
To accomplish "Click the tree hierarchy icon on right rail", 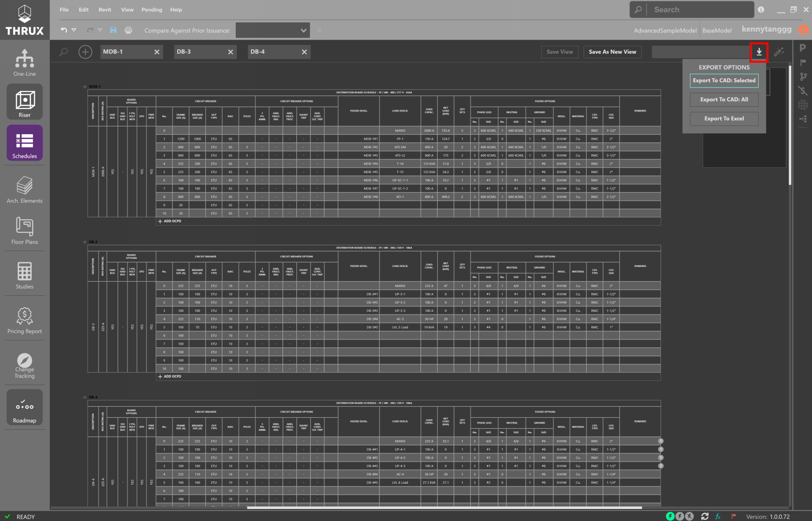I will click(x=803, y=119).
